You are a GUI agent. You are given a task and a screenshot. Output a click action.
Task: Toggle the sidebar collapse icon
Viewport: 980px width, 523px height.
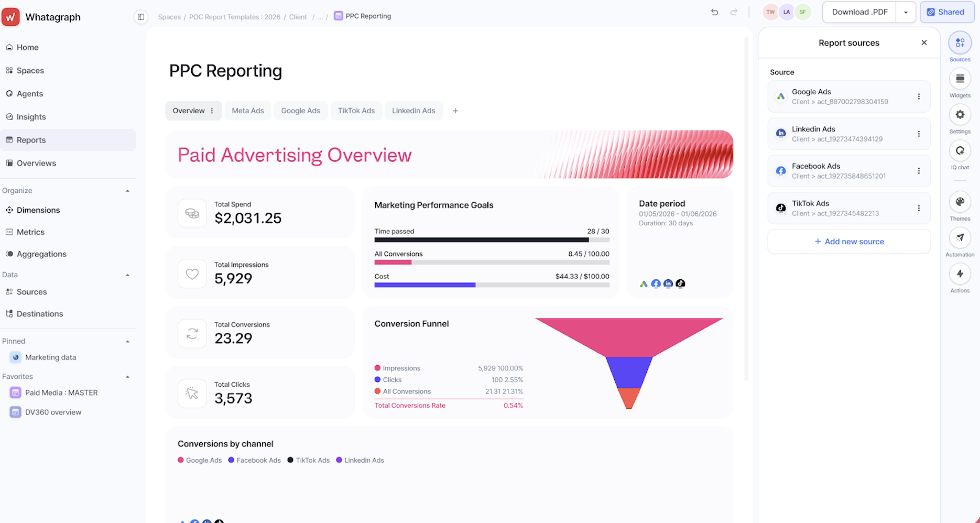click(141, 17)
